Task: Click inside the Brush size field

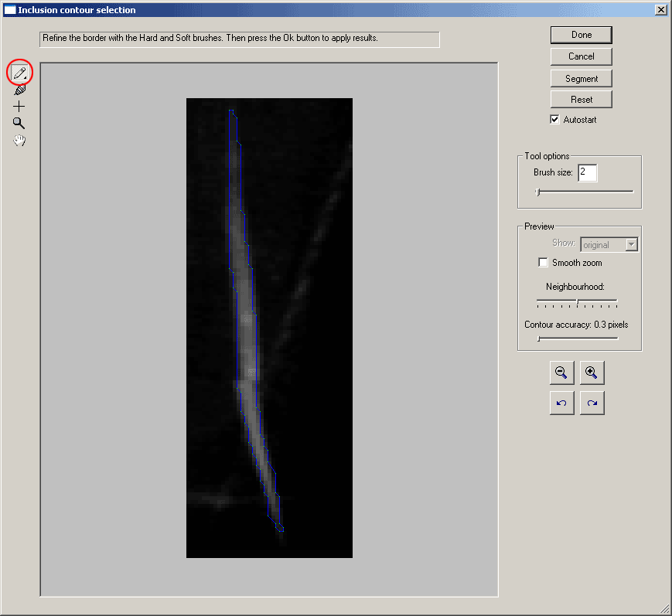Action: [x=587, y=172]
